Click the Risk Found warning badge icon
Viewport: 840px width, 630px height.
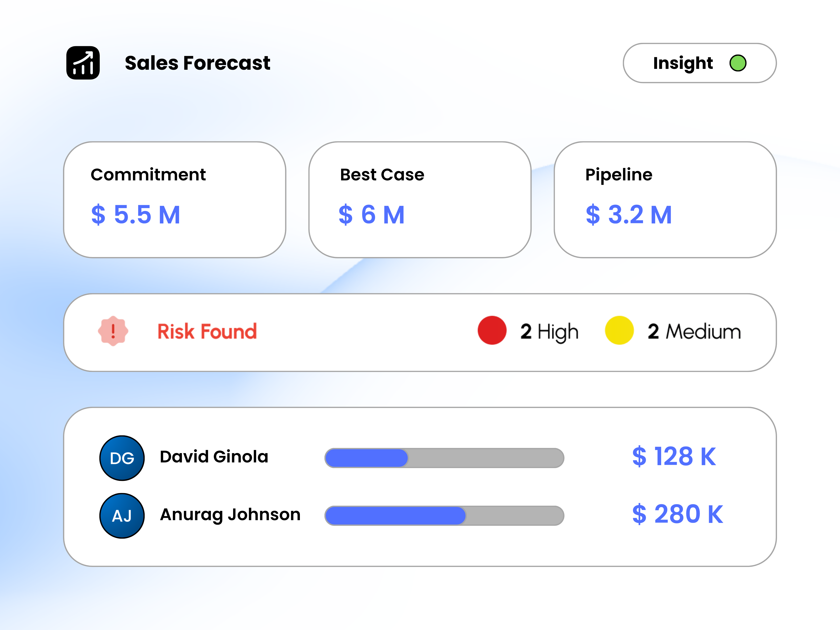pyautogui.click(x=113, y=331)
